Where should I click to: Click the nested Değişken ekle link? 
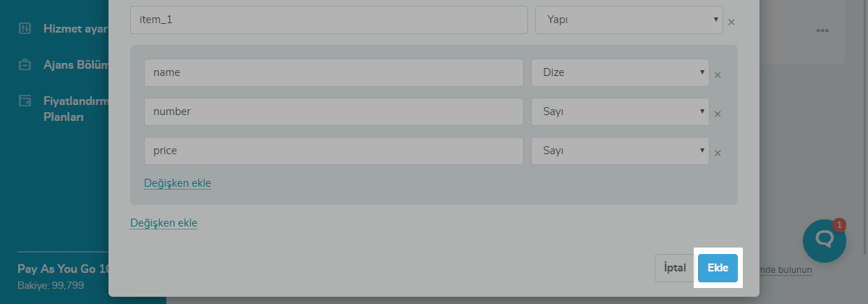177,183
